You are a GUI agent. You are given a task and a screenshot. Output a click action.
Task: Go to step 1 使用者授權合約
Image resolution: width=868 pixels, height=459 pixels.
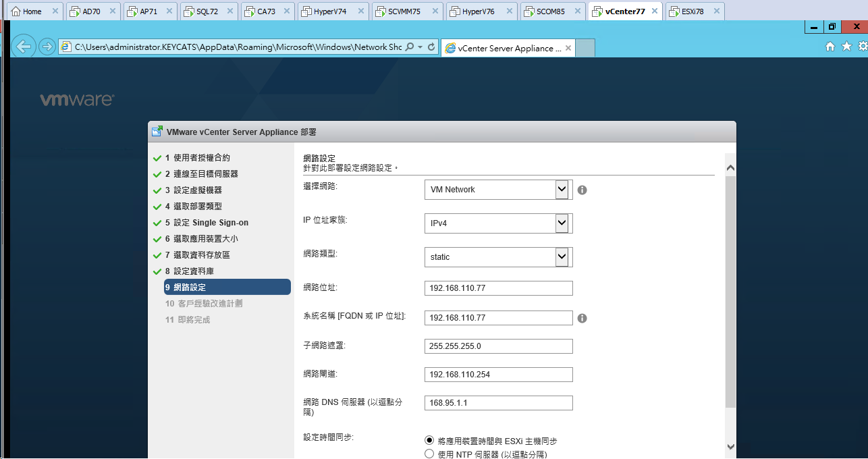click(202, 158)
